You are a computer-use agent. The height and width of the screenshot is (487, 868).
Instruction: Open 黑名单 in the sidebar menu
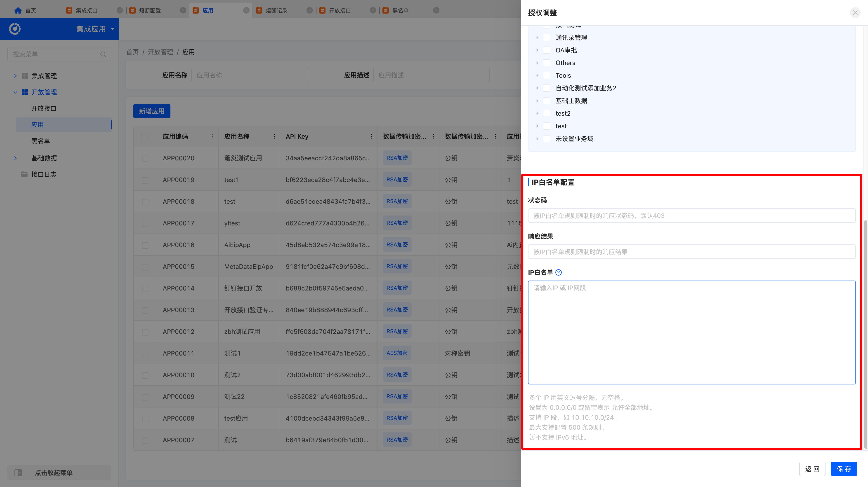click(x=40, y=141)
